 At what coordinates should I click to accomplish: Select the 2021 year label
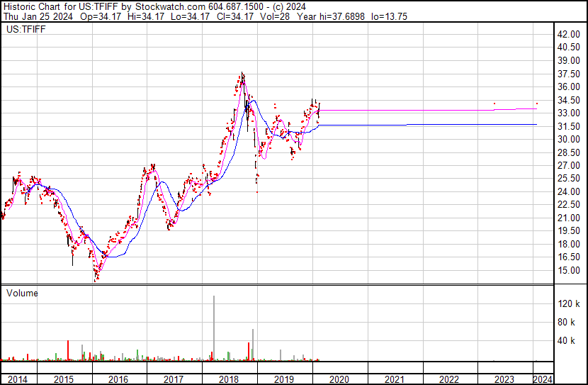(x=395, y=379)
